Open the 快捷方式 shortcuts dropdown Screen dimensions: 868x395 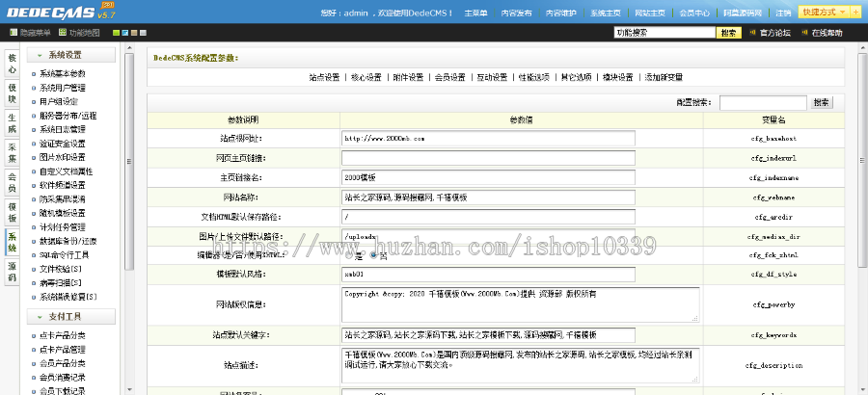[x=825, y=13]
